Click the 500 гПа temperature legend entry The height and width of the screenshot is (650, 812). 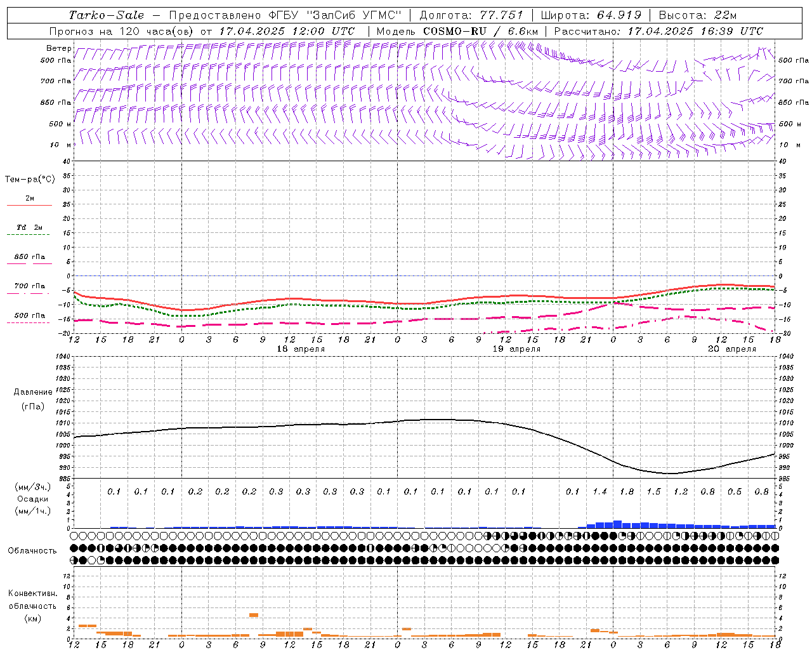pos(29,315)
